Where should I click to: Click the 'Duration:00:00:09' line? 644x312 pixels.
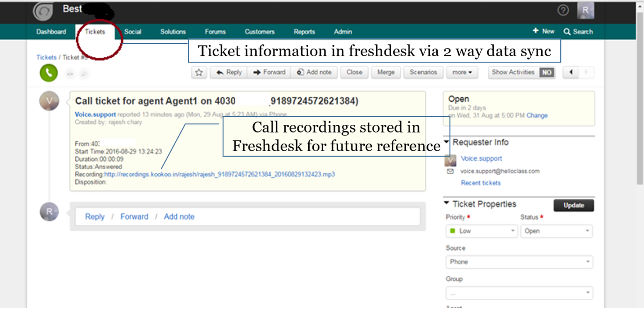99,159
